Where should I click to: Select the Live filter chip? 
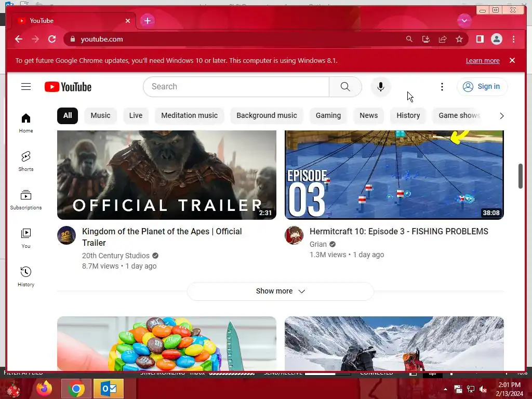(136, 115)
